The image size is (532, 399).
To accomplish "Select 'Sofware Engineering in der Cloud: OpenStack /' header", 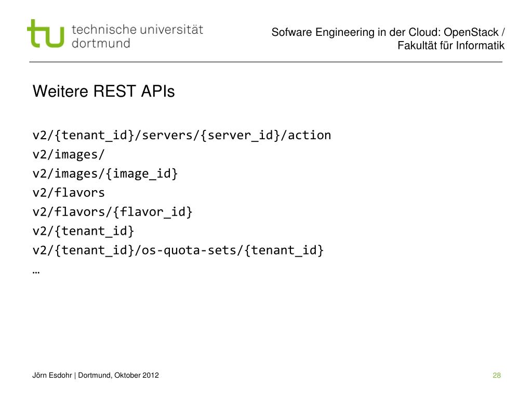I will coord(388,32).
